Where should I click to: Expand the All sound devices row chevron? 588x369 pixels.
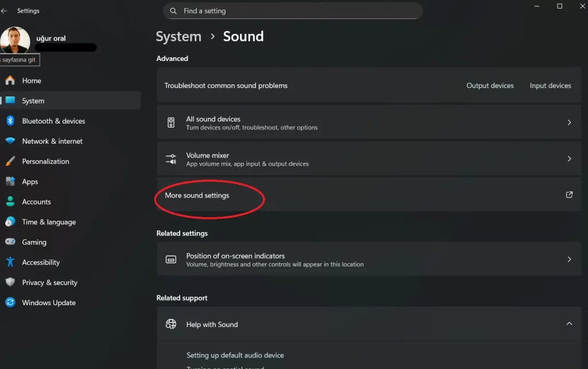coord(569,122)
